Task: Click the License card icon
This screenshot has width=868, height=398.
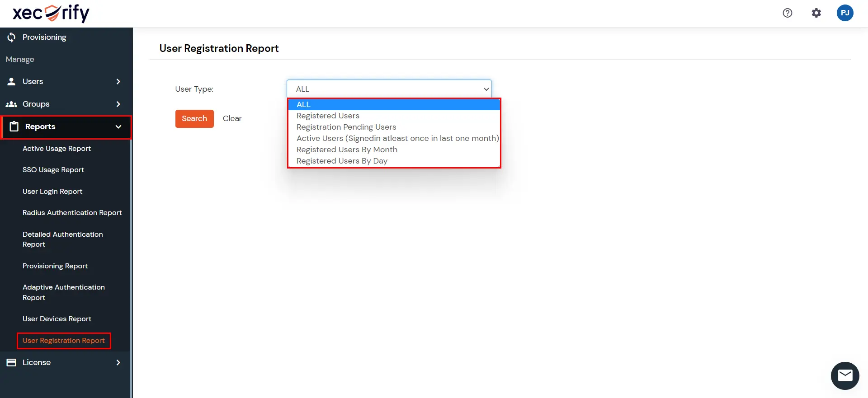Action: click(11, 362)
